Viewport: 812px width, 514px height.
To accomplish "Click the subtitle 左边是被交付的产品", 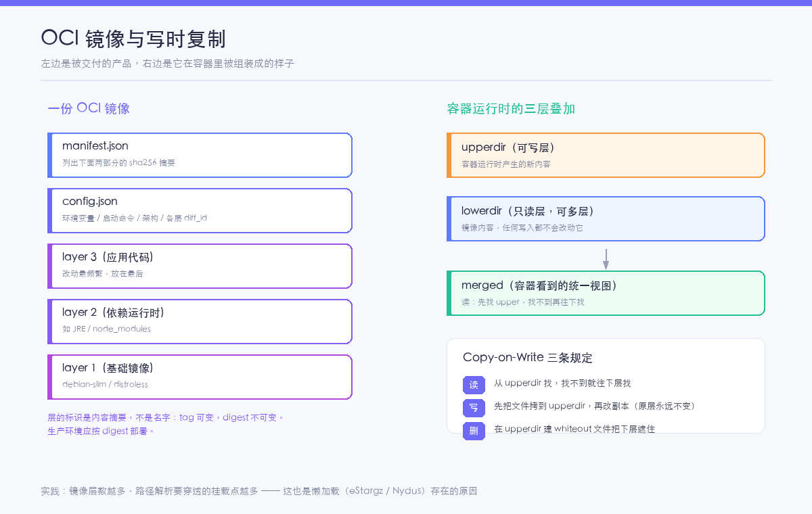I will coord(86,64).
